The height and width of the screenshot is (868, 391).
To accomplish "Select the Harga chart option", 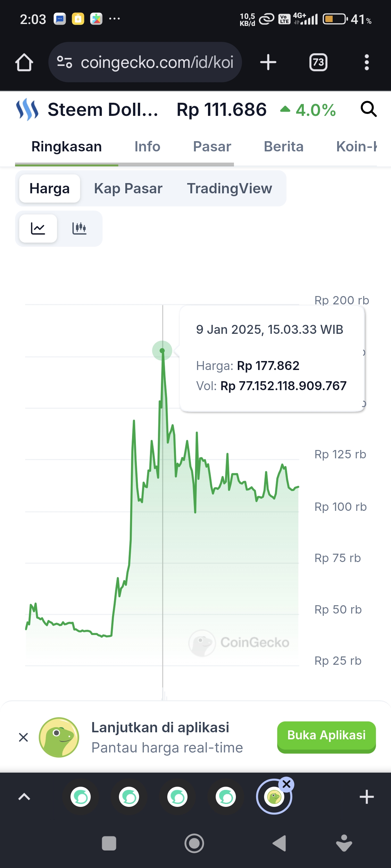I will pos(50,189).
